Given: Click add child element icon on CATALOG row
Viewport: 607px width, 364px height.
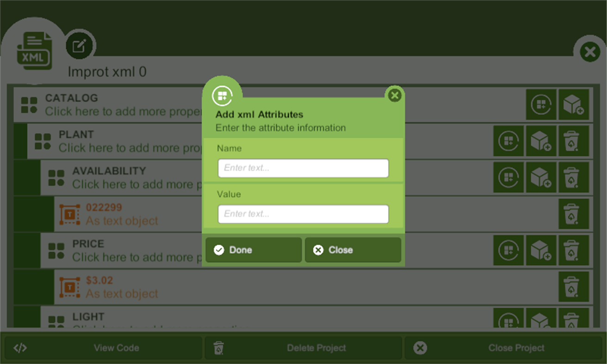Looking at the screenshot, I should click(x=574, y=105).
